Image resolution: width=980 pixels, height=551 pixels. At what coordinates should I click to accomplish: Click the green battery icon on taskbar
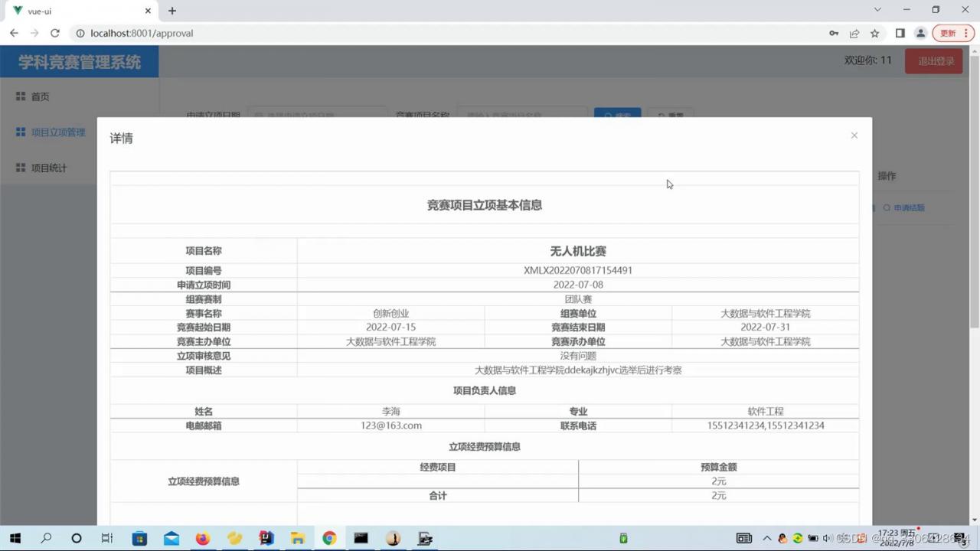(623, 538)
